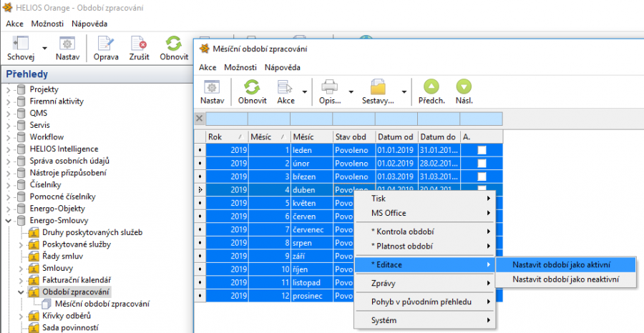Click the Zrušit delete icon

(x=139, y=43)
